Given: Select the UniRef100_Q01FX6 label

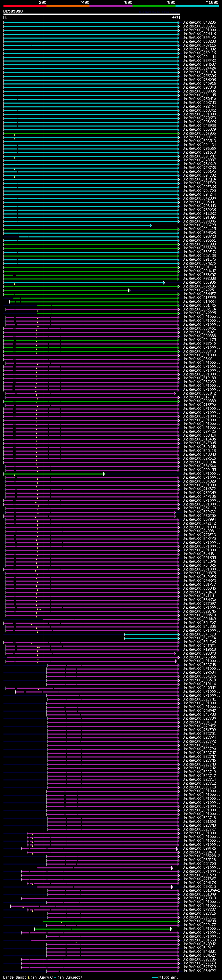Looking at the screenshot, I should (x=199, y=306).
